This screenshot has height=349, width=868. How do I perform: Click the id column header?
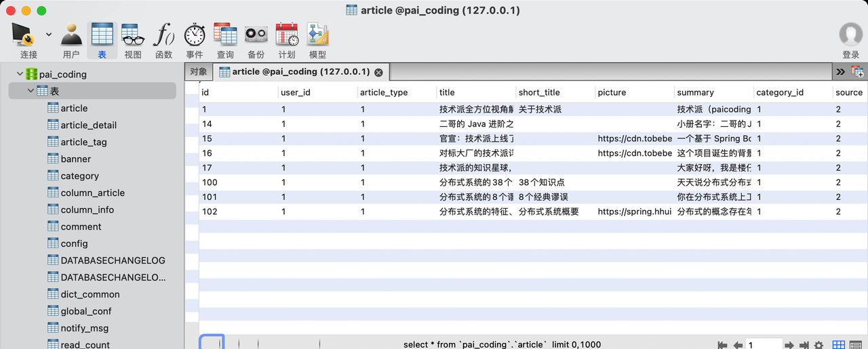click(239, 92)
